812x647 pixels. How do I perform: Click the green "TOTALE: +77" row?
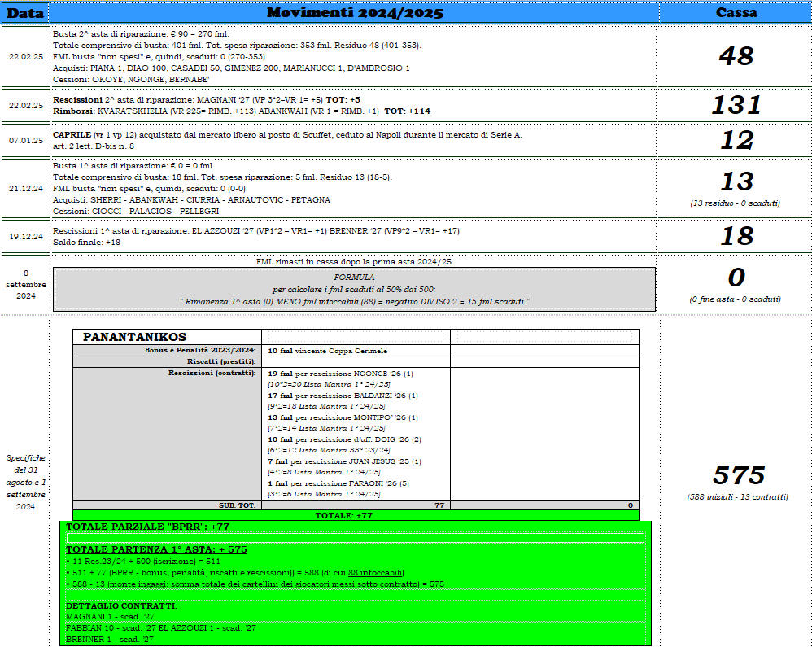coord(356,516)
